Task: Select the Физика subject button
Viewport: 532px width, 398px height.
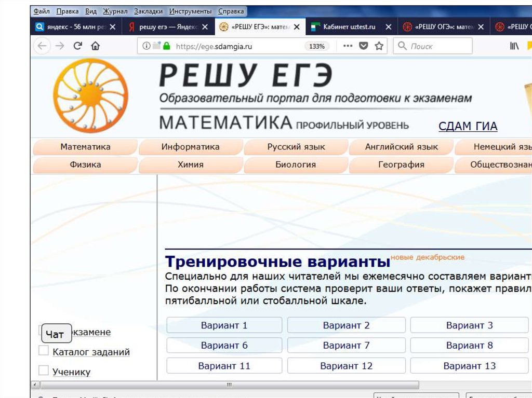Action: pyautogui.click(x=86, y=164)
